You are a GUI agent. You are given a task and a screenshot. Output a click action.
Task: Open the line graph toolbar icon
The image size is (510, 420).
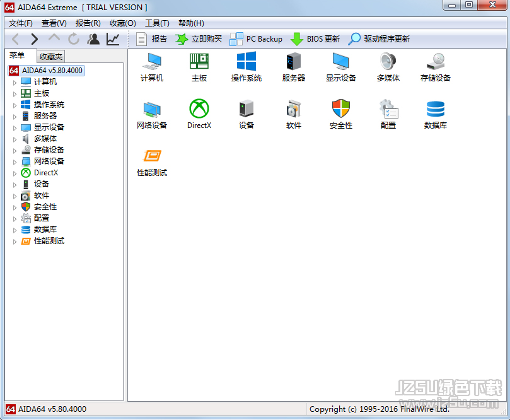(113, 39)
